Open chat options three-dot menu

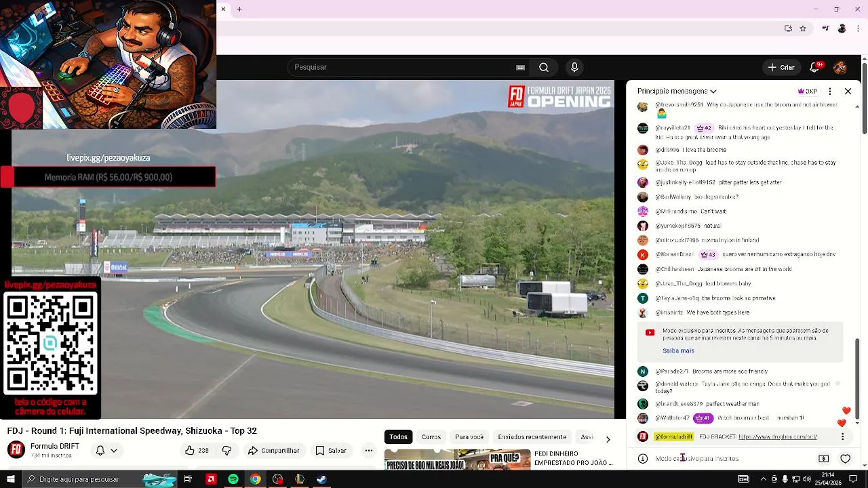(x=830, y=91)
